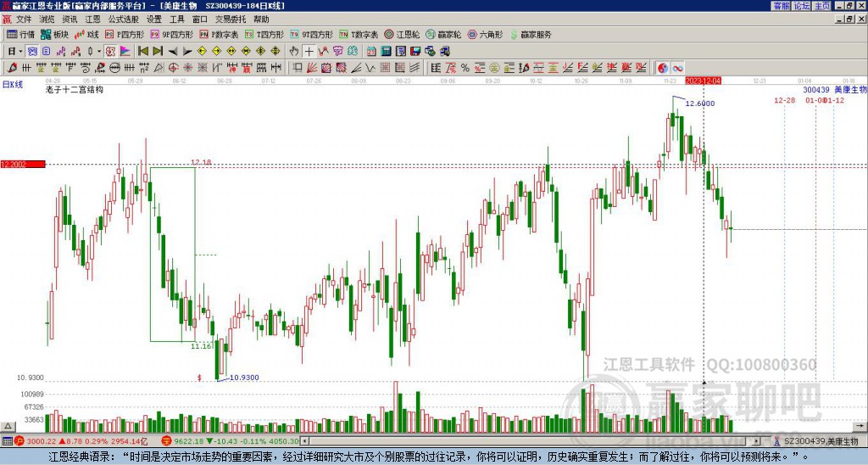Open the 浏览 menu
This screenshot has height=465, width=868.
click(47, 20)
